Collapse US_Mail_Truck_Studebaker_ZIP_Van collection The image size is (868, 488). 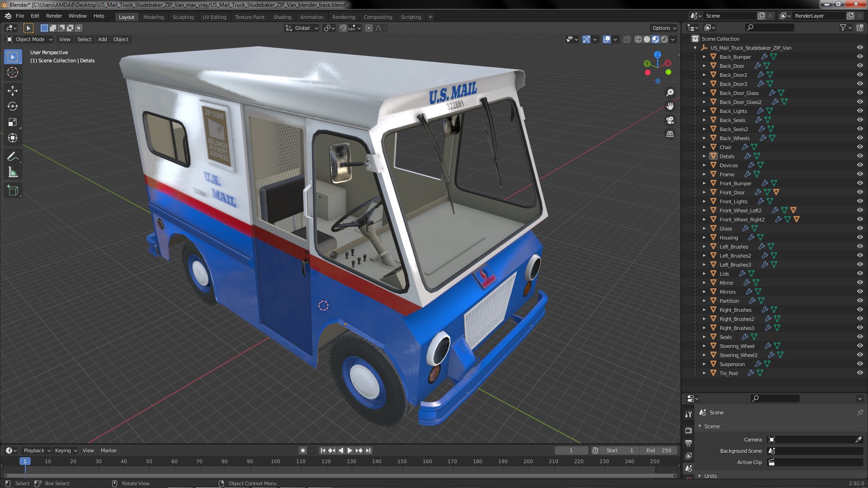pos(695,48)
